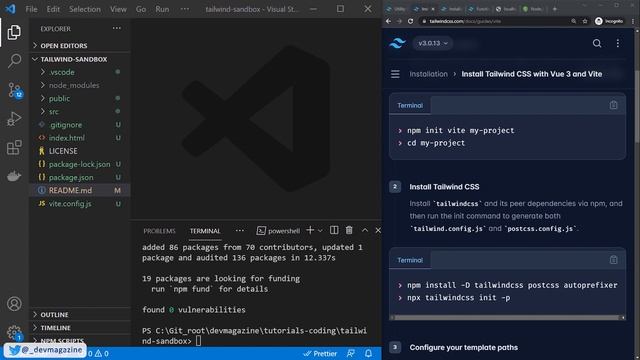Open the Manage gear icon
The height and width of the screenshot is (360, 640).
click(x=14, y=332)
